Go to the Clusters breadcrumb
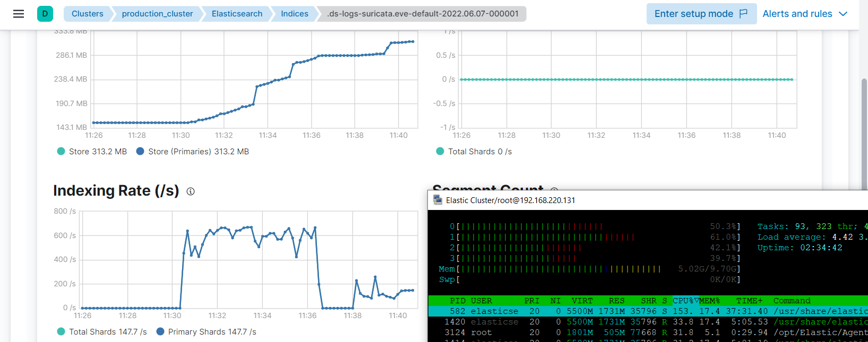 pyautogui.click(x=88, y=14)
